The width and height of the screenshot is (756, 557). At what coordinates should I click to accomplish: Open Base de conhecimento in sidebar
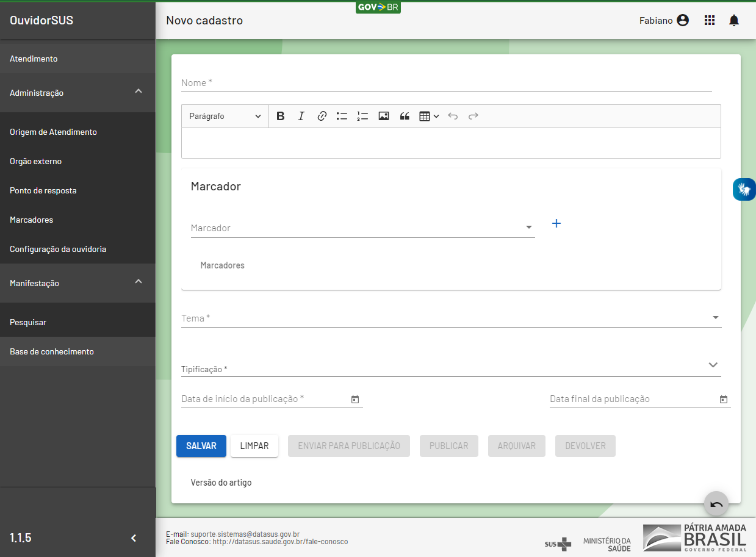point(52,351)
